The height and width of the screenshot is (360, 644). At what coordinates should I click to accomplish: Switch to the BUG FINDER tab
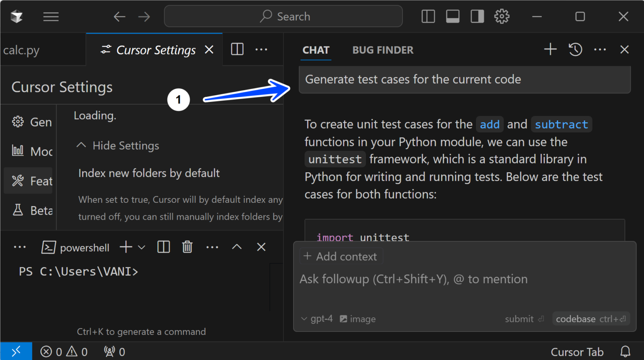point(382,50)
